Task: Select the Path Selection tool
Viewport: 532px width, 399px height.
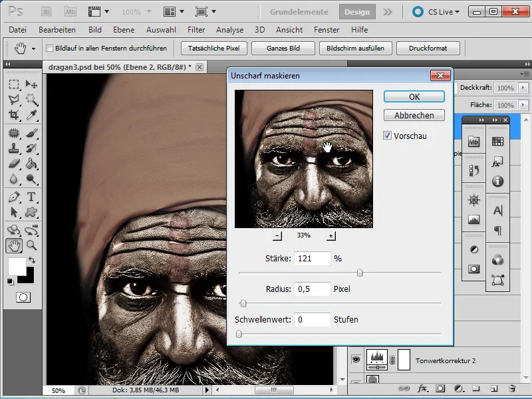Action: point(14,212)
